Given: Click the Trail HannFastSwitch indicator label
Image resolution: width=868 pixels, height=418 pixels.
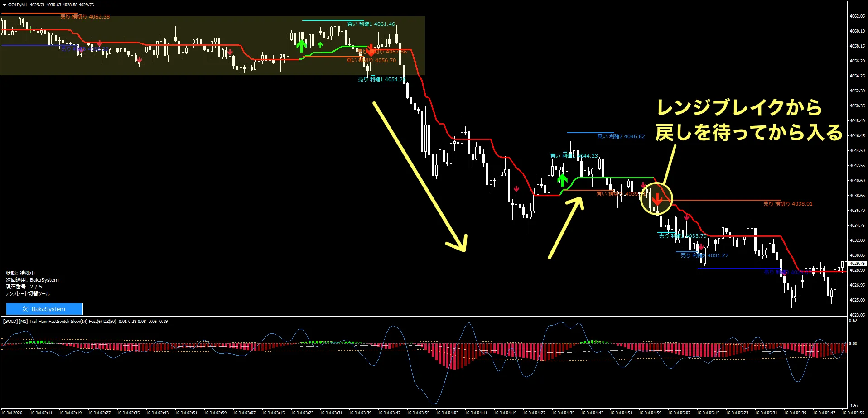Looking at the screenshot, I should click(x=85, y=322).
